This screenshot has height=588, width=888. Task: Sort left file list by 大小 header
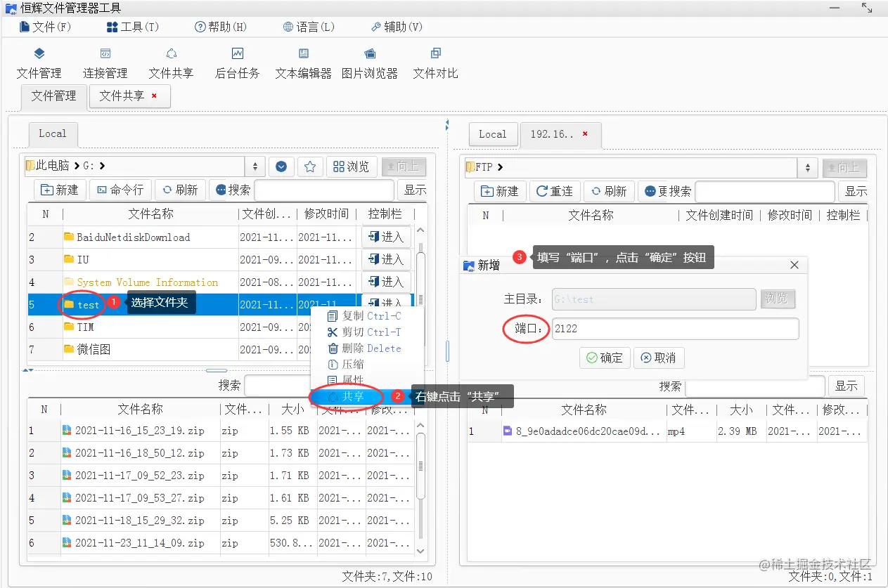click(x=292, y=410)
